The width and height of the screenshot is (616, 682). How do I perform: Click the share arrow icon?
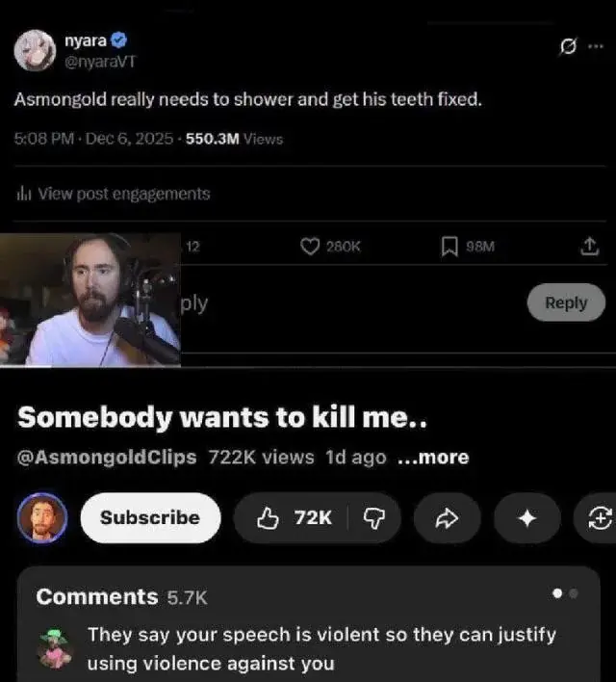tap(447, 517)
